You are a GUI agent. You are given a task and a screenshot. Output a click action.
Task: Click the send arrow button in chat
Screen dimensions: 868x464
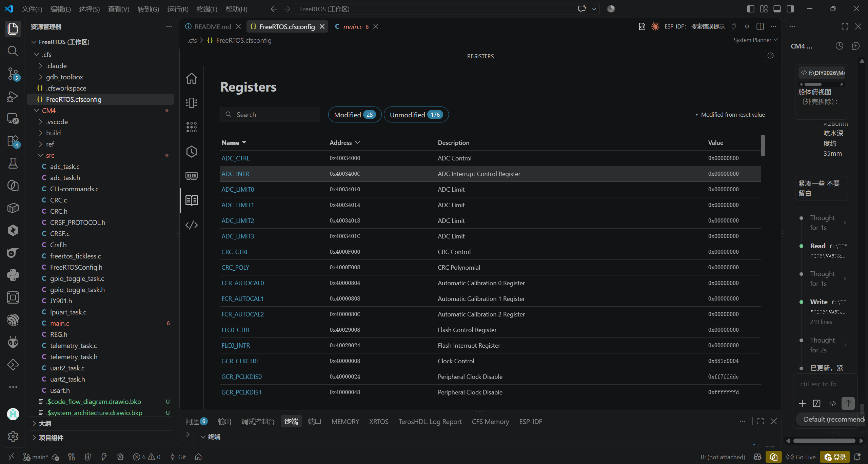point(848,403)
